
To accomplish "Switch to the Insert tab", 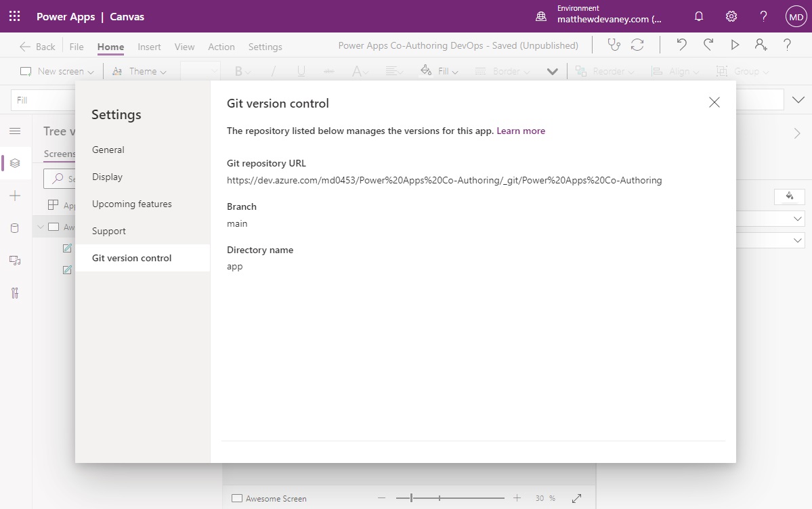I will click(149, 47).
